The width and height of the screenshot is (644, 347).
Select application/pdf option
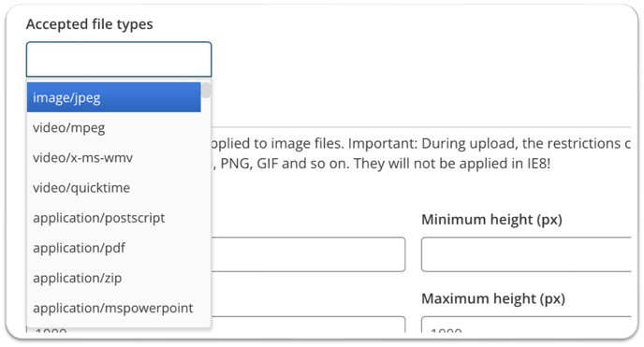click(x=114, y=248)
